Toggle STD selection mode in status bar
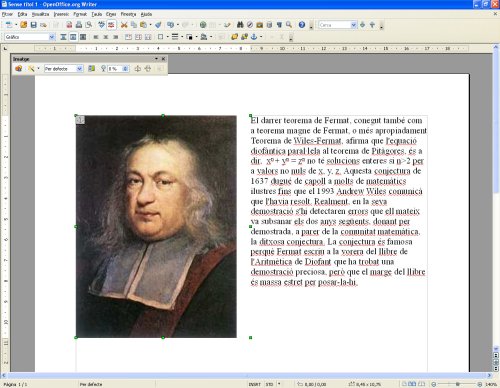This screenshot has height=388, width=500. [269, 384]
